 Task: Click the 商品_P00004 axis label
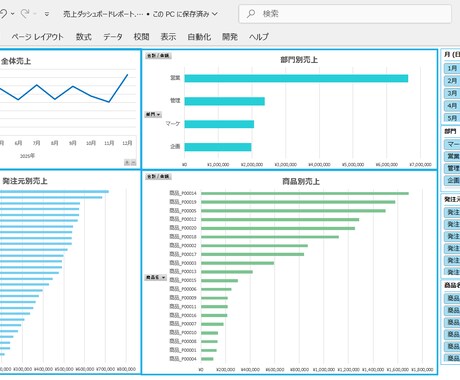click(183, 359)
